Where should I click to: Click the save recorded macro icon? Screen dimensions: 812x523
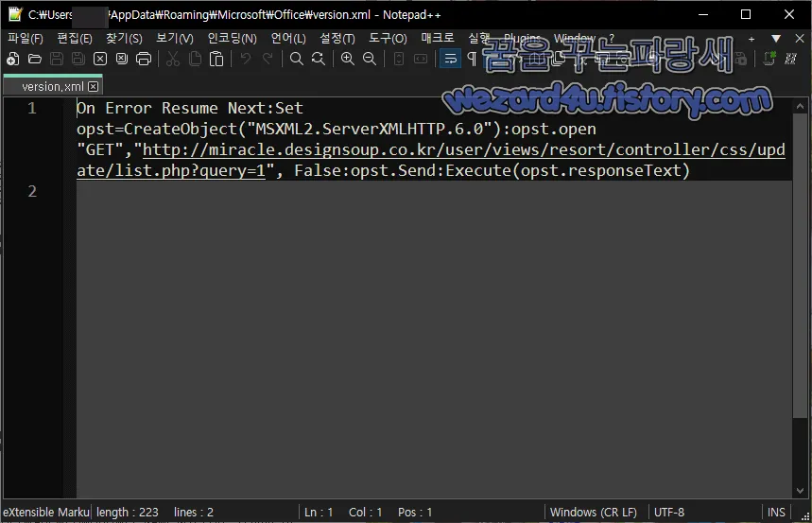point(741,59)
